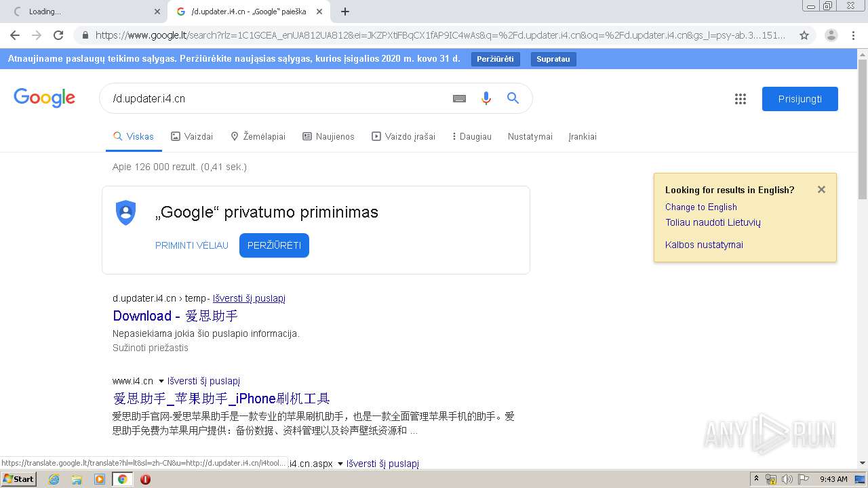Open the 爱思助手 iPhone刷机工具 result
The width and height of the screenshot is (868, 488).
point(221,399)
